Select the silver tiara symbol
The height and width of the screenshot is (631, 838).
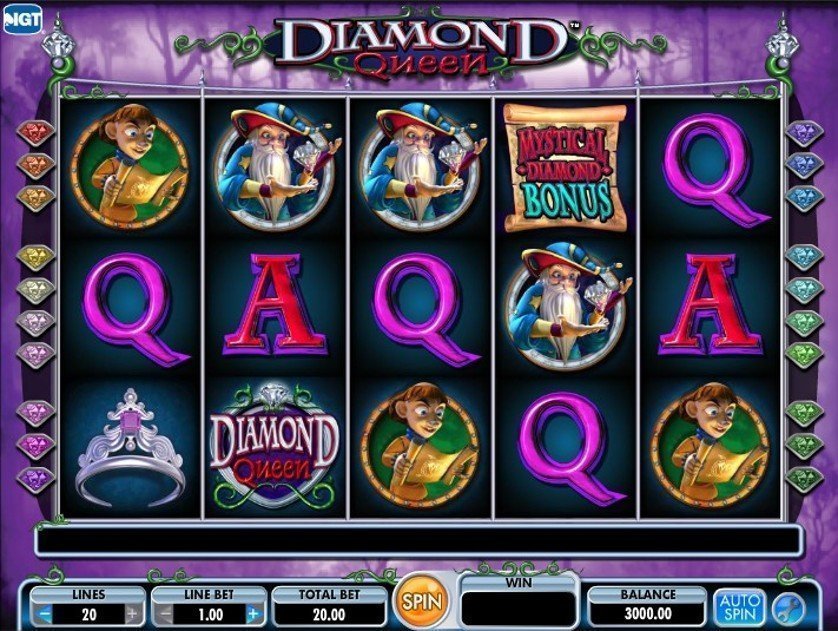[x=130, y=448]
